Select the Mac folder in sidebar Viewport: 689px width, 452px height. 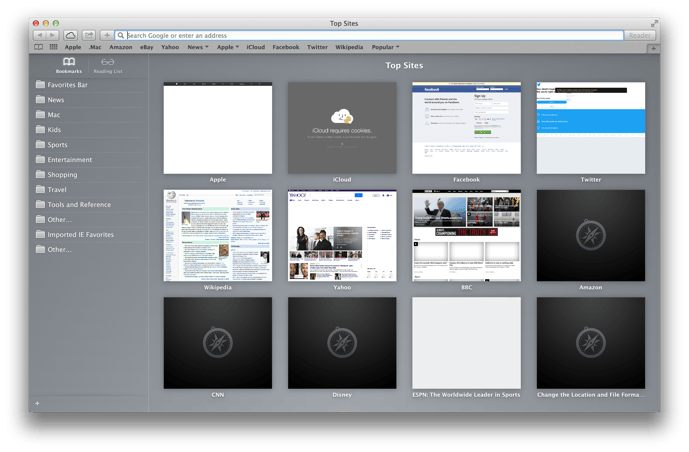pyautogui.click(x=89, y=115)
